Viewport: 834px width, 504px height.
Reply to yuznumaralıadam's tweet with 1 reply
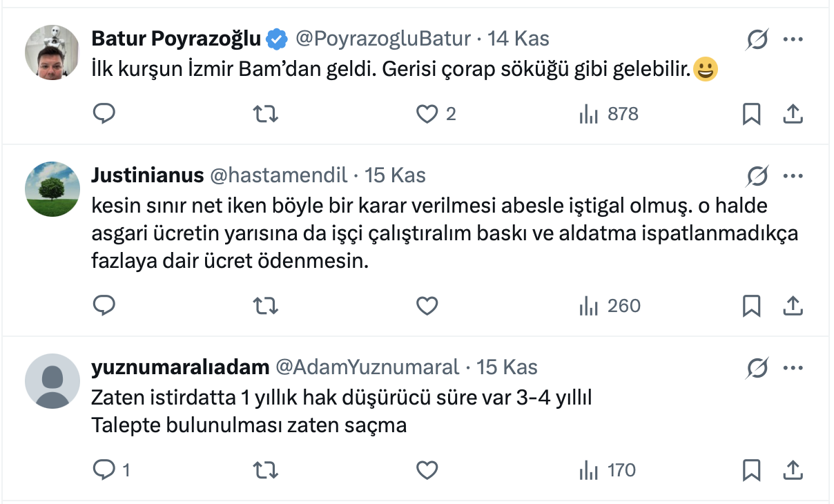click(104, 470)
